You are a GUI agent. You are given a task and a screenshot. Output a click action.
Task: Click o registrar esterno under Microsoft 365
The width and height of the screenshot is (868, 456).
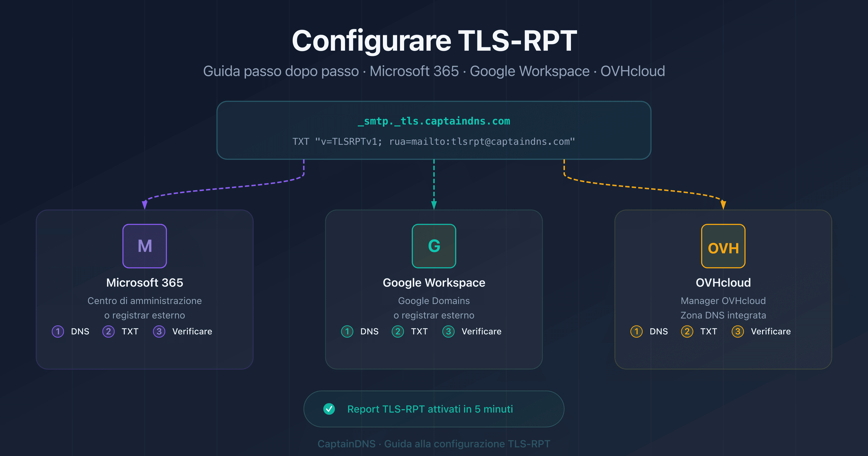pos(145,315)
